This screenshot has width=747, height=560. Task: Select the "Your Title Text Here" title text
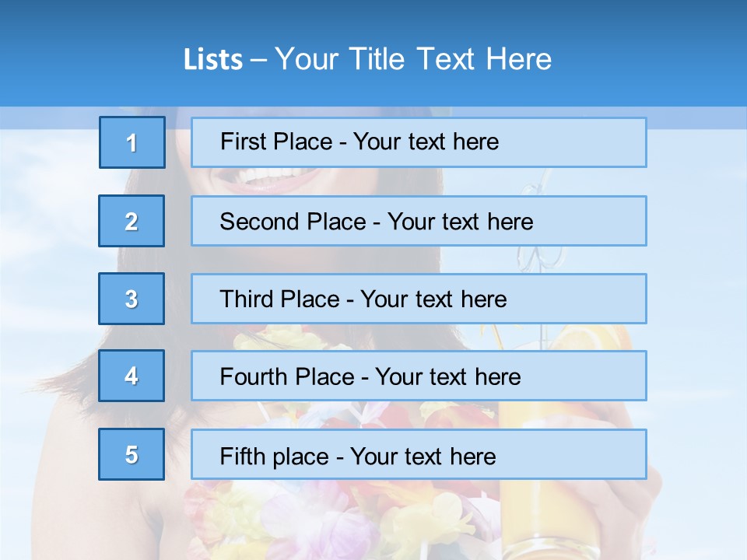click(413, 59)
